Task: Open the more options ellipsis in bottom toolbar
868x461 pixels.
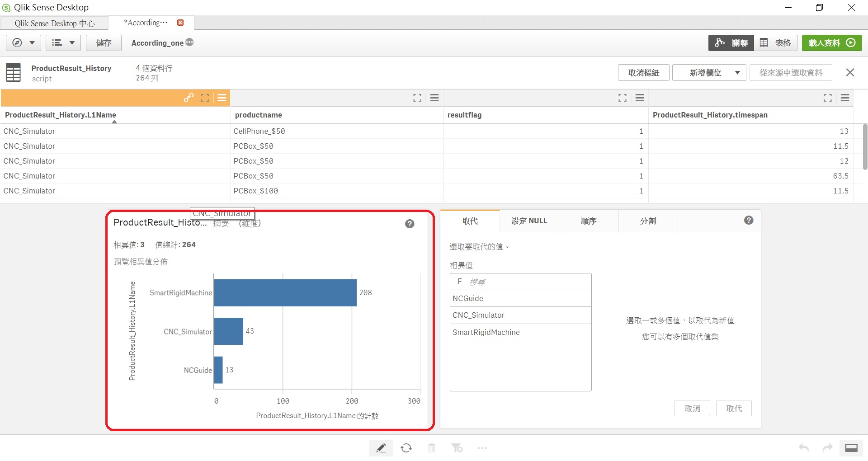Action: tap(482, 448)
